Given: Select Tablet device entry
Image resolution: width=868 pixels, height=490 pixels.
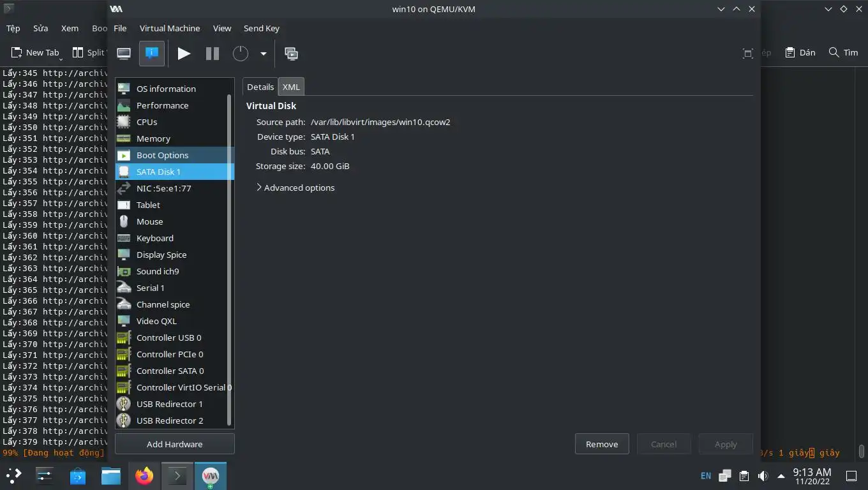Looking at the screenshot, I should coord(174,205).
